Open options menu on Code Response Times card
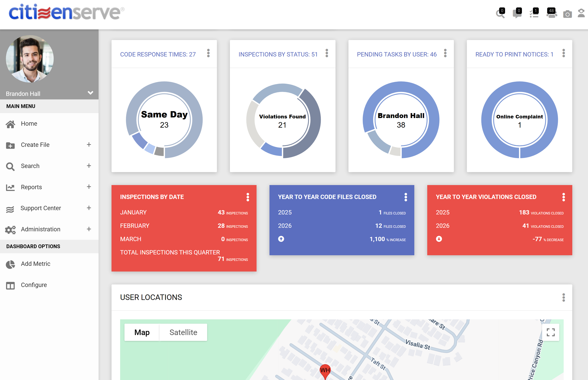The width and height of the screenshot is (588, 380). pos(208,53)
